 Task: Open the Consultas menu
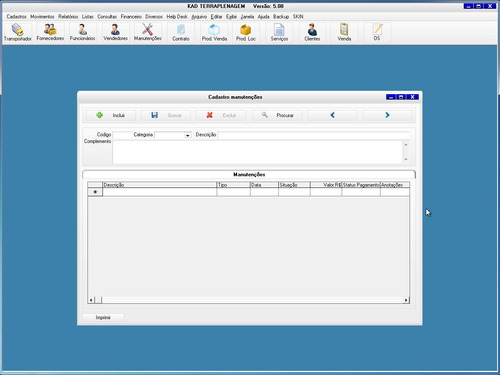(107, 17)
